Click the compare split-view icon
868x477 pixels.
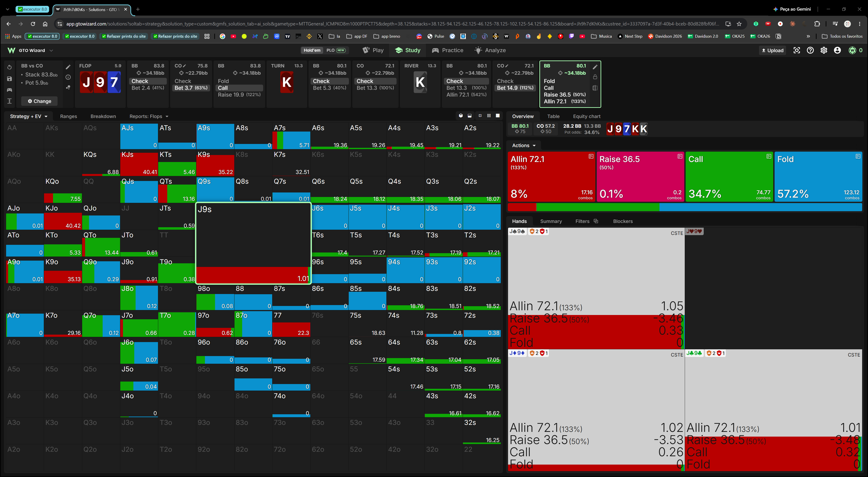(x=595, y=88)
